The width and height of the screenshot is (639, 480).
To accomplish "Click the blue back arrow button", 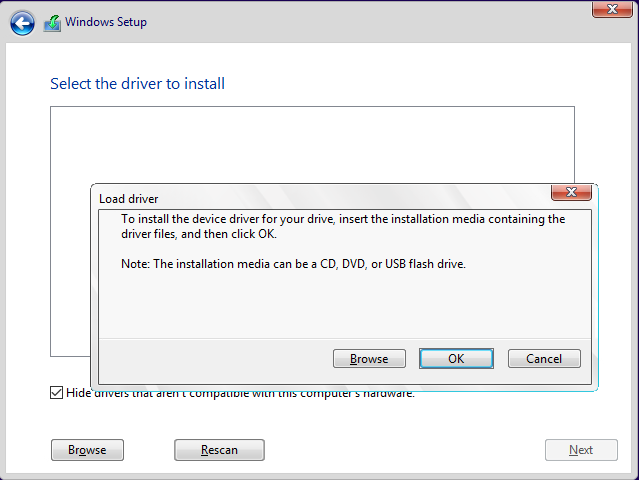I will [x=22, y=22].
